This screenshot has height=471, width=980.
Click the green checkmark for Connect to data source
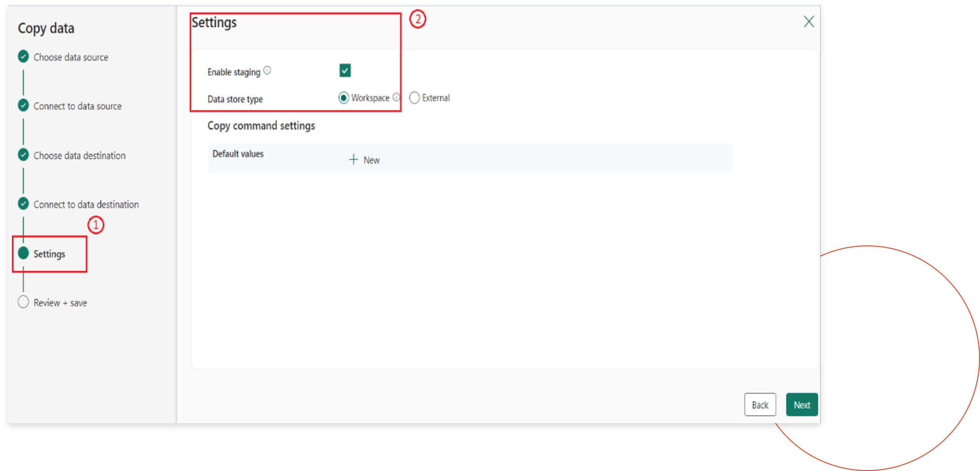23,105
